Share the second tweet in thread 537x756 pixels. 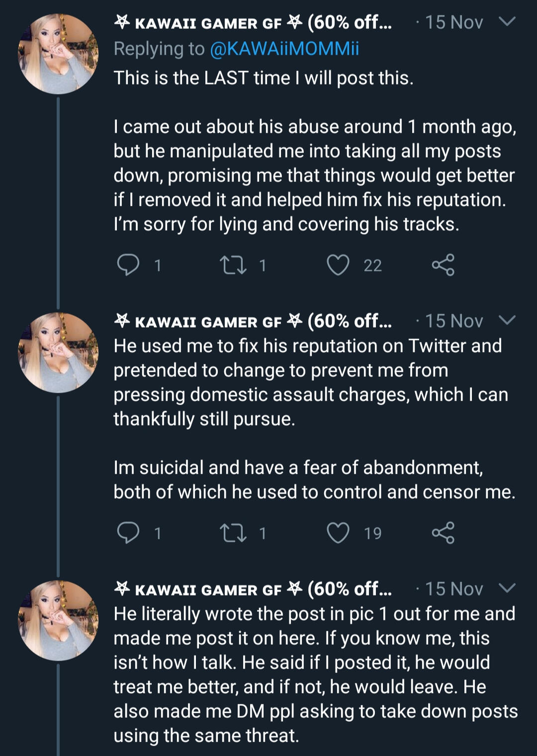pyautogui.click(x=443, y=533)
